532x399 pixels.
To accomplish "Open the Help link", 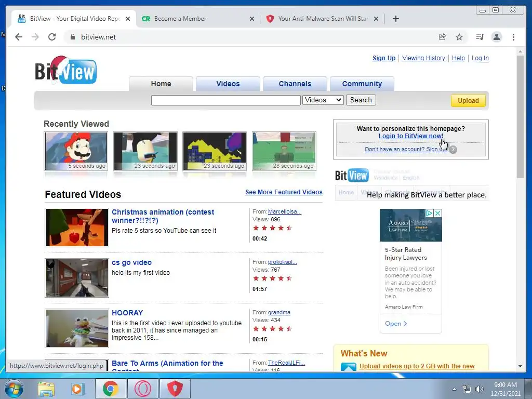I will tap(458, 58).
